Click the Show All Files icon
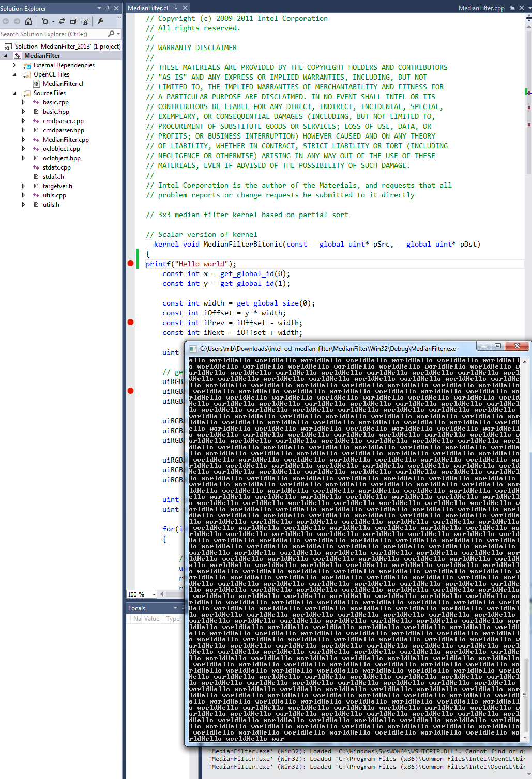This screenshot has height=779, width=532. pyautogui.click(x=85, y=21)
